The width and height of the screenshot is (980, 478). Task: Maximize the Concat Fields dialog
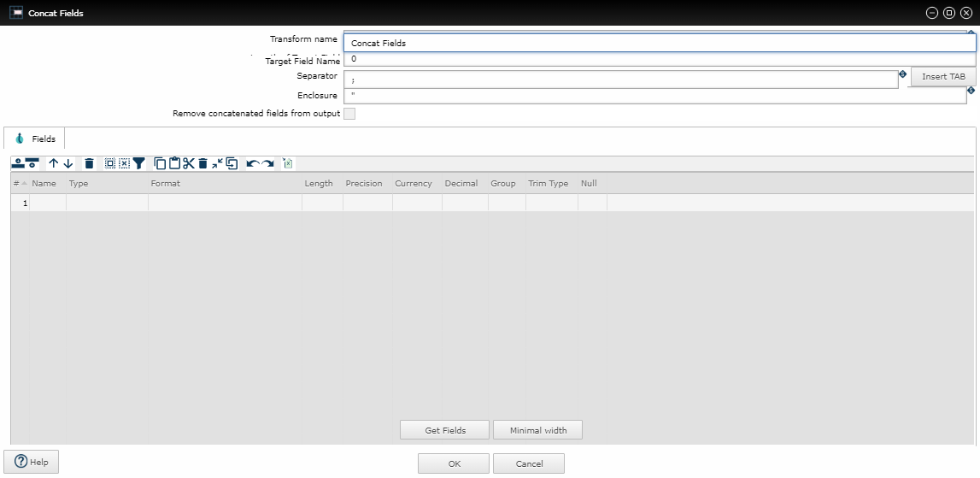948,13
